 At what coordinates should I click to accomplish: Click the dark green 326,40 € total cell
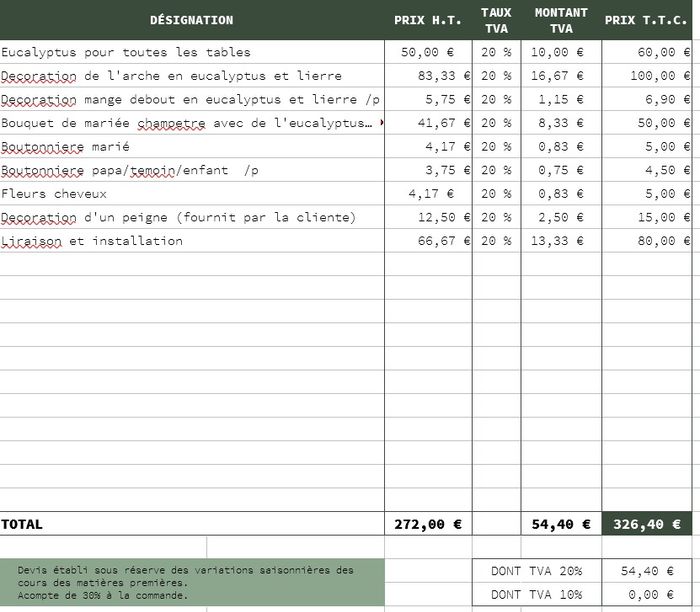click(x=646, y=524)
